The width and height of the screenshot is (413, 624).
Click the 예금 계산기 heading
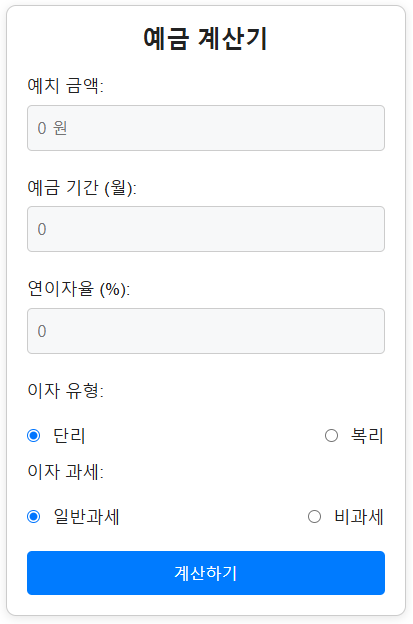pos(205,39)
